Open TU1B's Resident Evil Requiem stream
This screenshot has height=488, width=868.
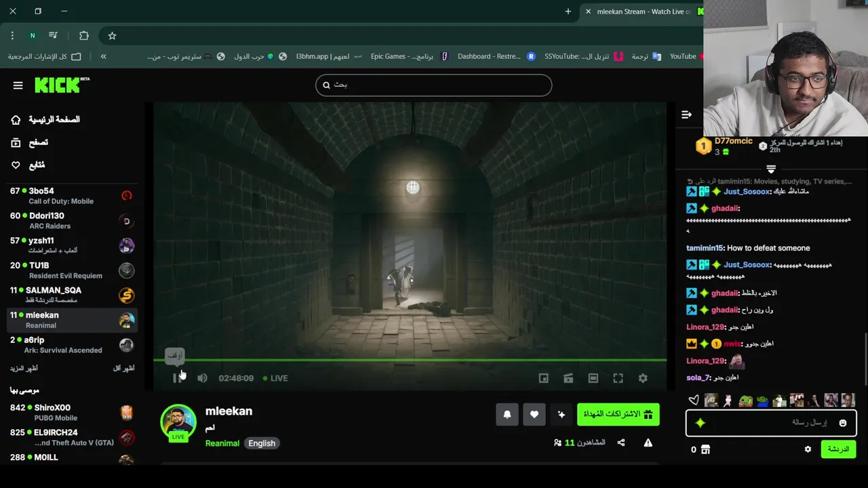(x=72, y=270)
